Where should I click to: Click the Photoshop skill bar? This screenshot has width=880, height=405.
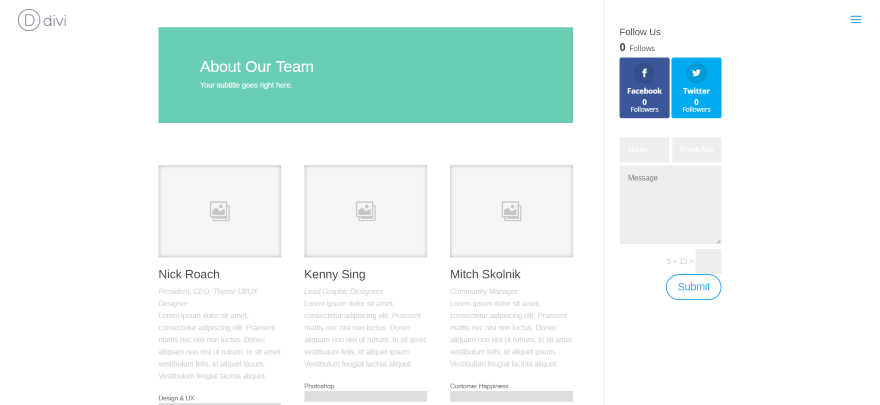tap(365, 397)
